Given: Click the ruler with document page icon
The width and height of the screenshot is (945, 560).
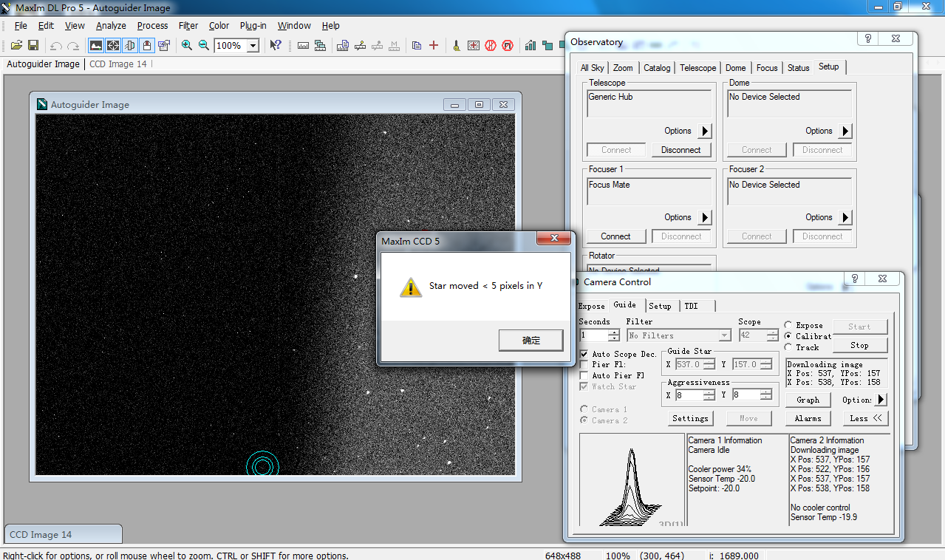Looking at the screenshot, I should pyautogui.click(x=343, y=46).
